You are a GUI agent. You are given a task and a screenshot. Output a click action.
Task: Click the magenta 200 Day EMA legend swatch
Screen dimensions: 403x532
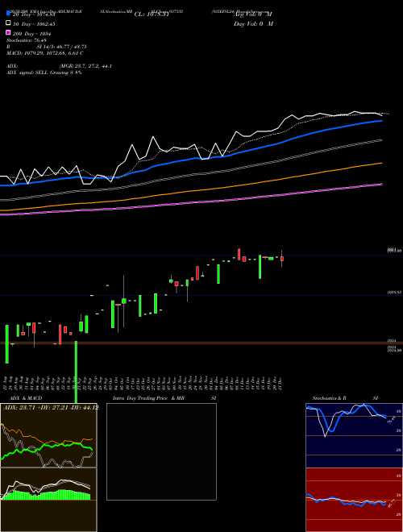click(x=9, y=32)
